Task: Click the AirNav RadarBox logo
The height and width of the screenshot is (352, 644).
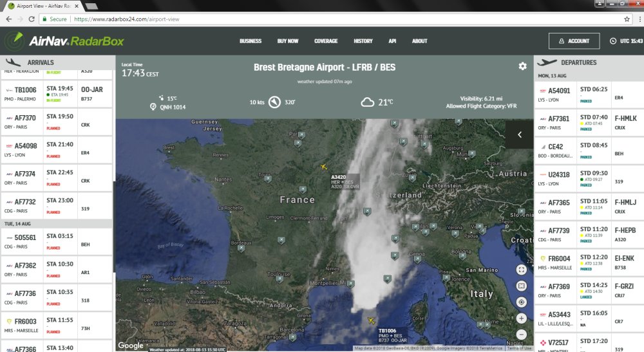Action: point(64,41)
